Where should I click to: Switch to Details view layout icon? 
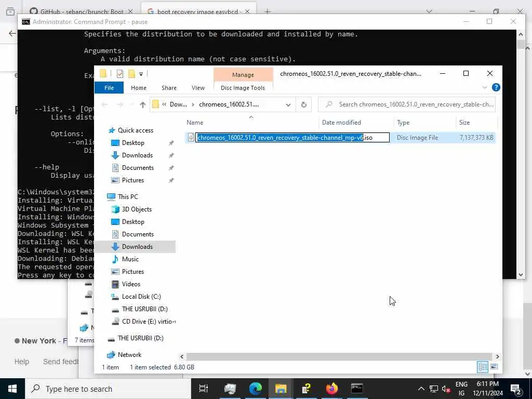pyautogui.click(x=483, y=367)
